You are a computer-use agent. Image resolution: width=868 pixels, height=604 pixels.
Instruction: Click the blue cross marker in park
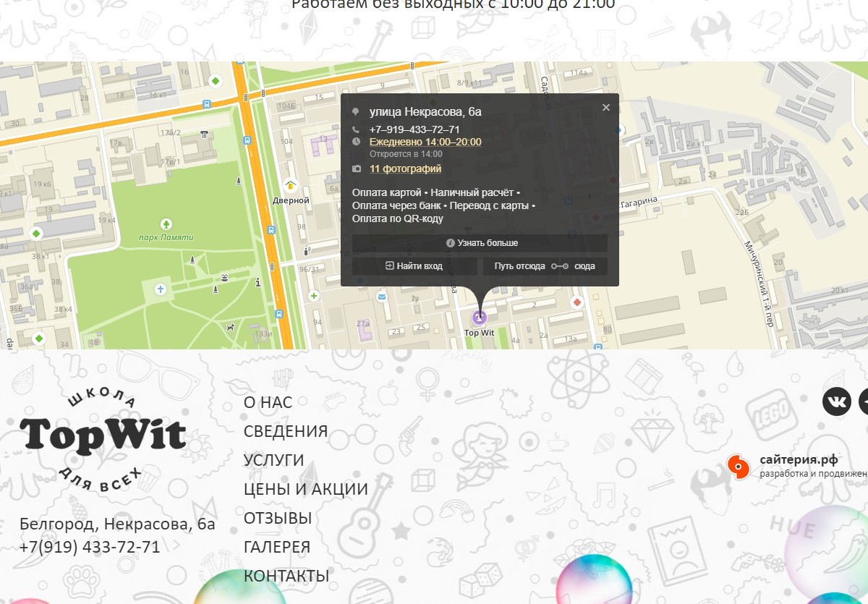(161, 289)
